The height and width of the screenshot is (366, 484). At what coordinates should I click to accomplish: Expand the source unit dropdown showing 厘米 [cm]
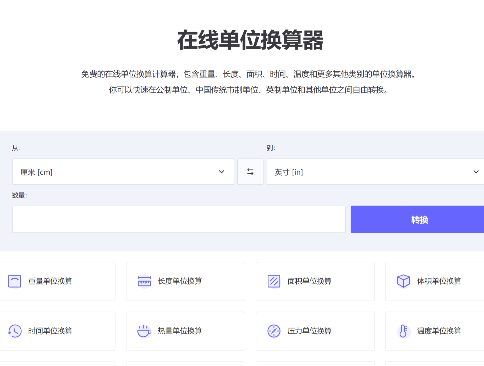coord(123,172)
